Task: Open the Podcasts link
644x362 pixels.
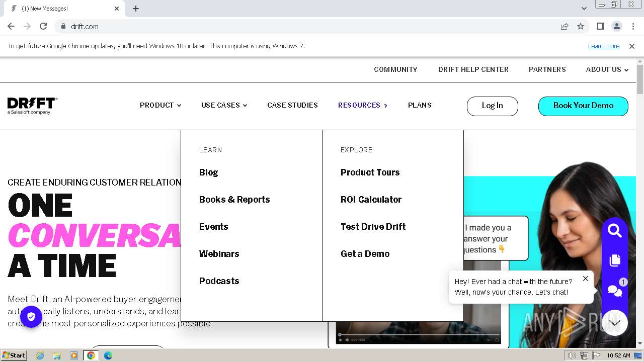Action: (x=219, y=281)
